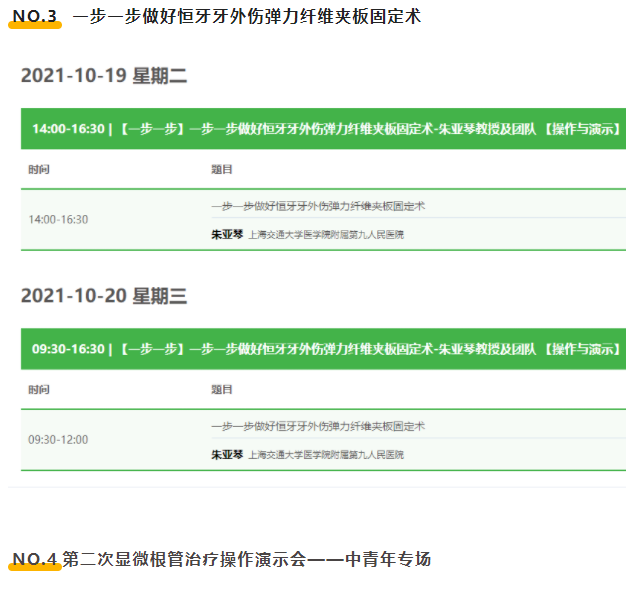Select the 09:30-12:00 time cell
The height and width of the screenshot is (596, 636).
point(58,439)
